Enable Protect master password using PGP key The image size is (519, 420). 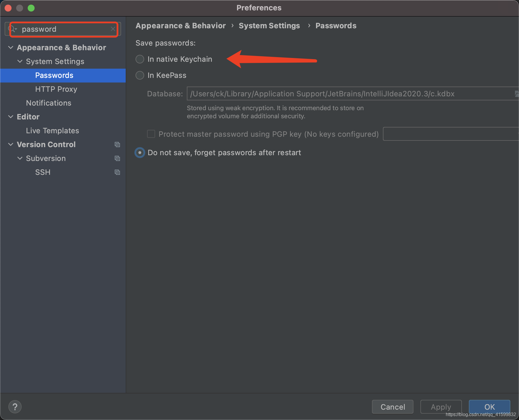[151, 134]
